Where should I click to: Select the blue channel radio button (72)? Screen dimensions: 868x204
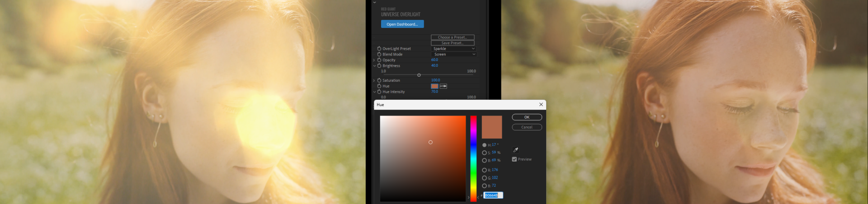coord(484,185)
